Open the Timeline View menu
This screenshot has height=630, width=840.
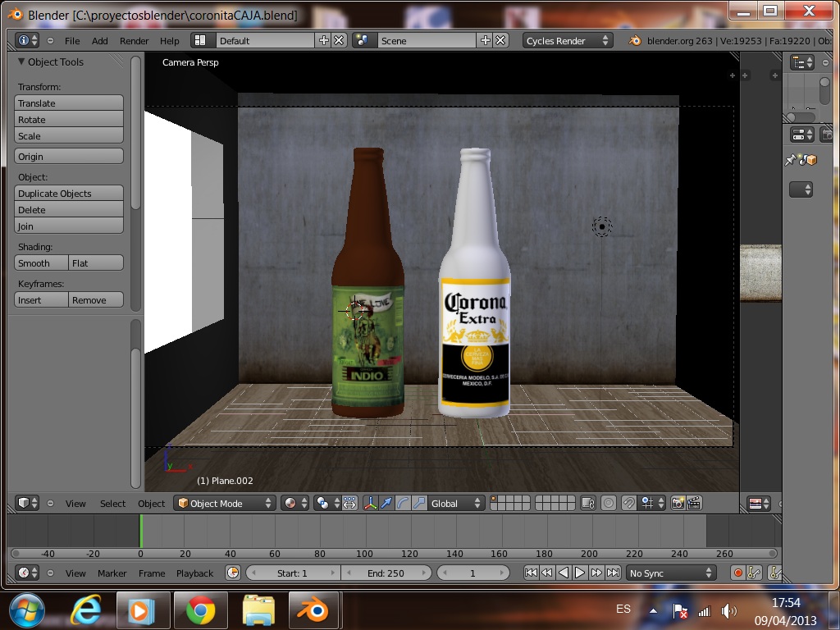click(x=75, y=573)
